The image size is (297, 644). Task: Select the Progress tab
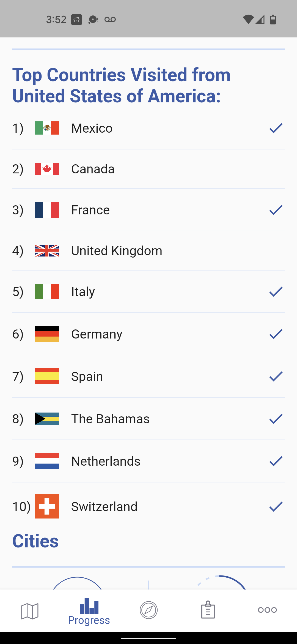coord(89,611)
